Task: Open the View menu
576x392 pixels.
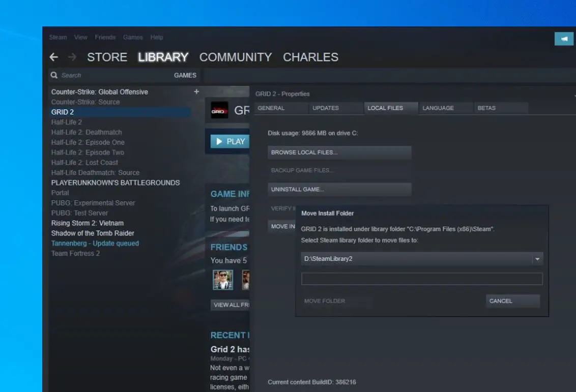Action: 81,37
